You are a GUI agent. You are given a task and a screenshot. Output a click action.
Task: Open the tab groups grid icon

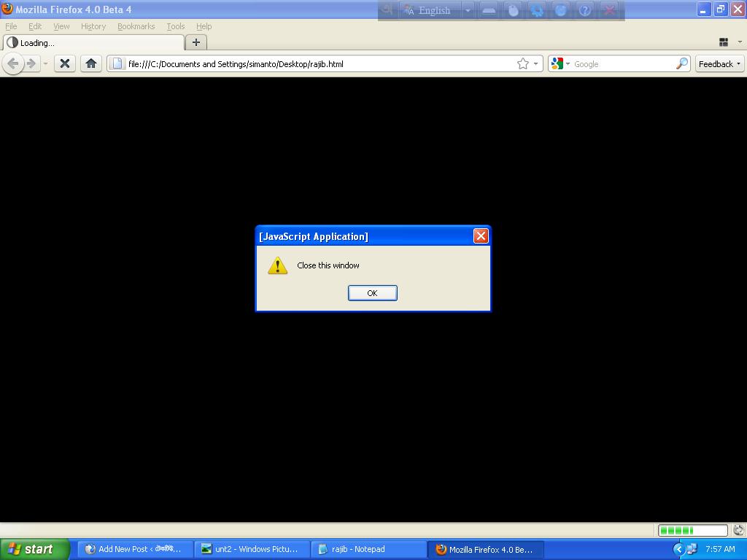[724, 42]
